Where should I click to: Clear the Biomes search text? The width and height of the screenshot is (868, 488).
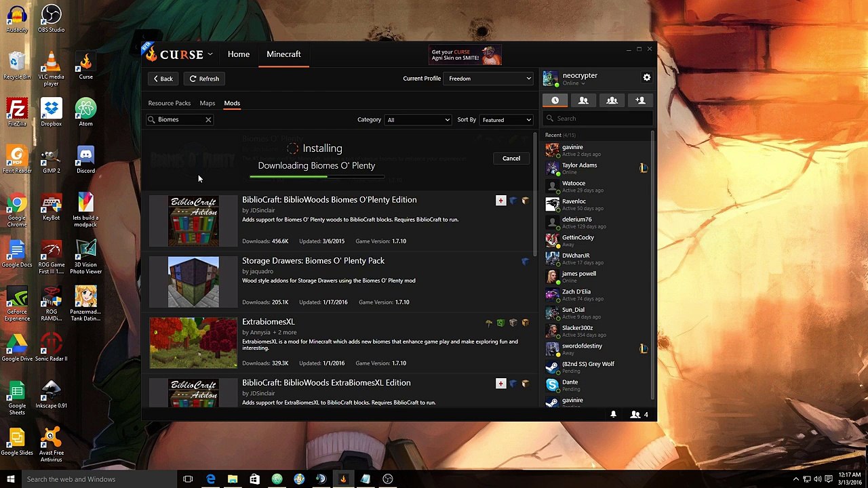click(208, 120)
